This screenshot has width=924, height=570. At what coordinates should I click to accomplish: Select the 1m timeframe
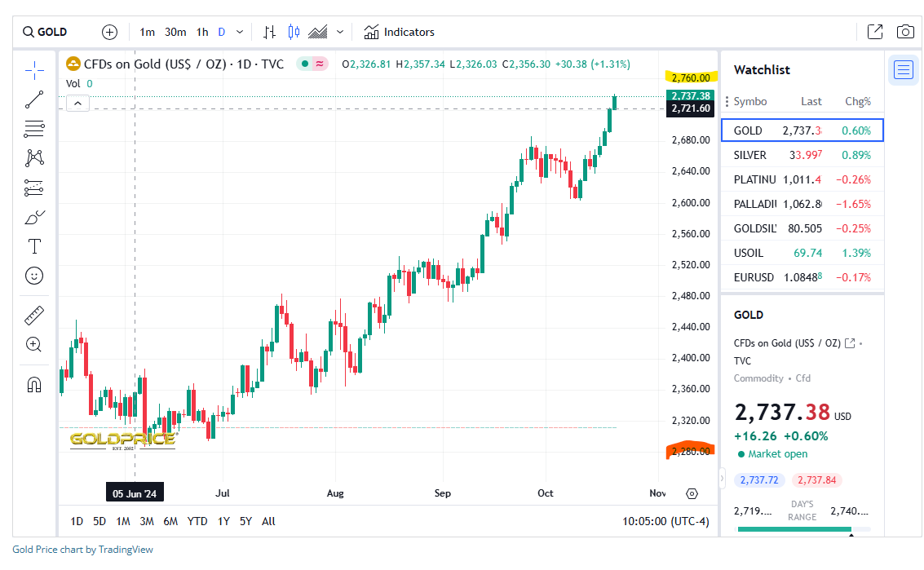coord(148,32)
